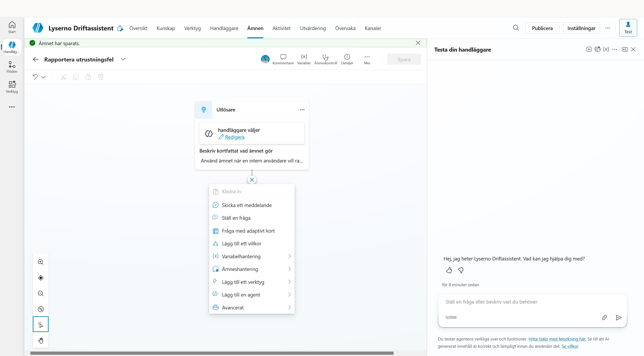Switch to the Aktivitet tab

pyautogui.click(x=281, y=28)
